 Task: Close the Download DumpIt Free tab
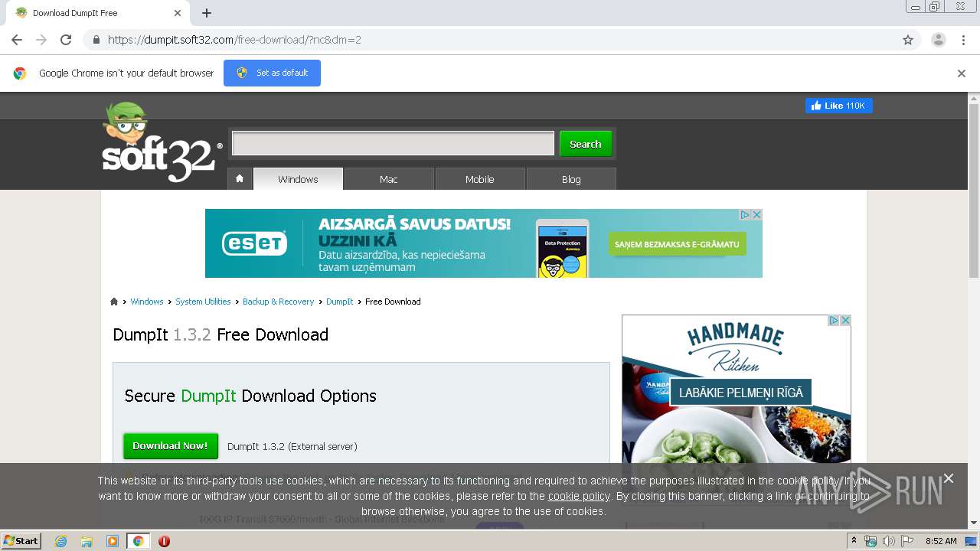click(178, 13)
